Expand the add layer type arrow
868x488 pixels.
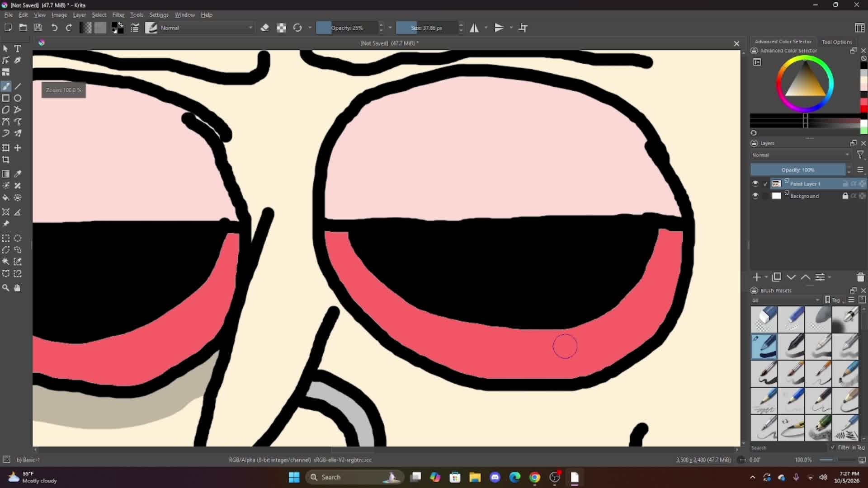tap(766, 277)
